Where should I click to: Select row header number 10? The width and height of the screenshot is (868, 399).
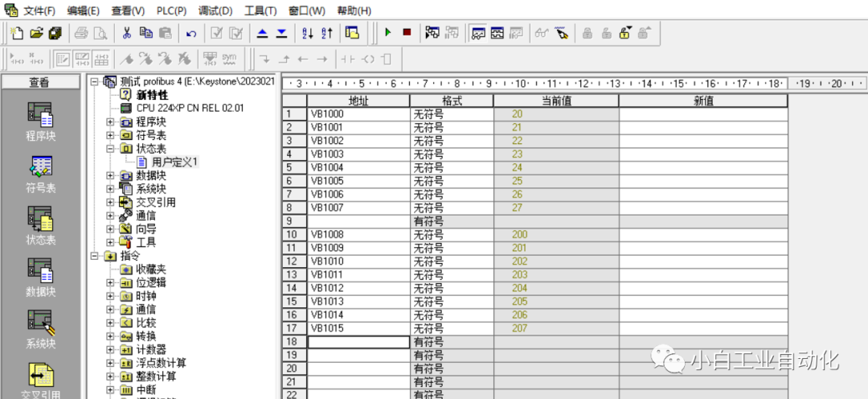pos(294,234)
